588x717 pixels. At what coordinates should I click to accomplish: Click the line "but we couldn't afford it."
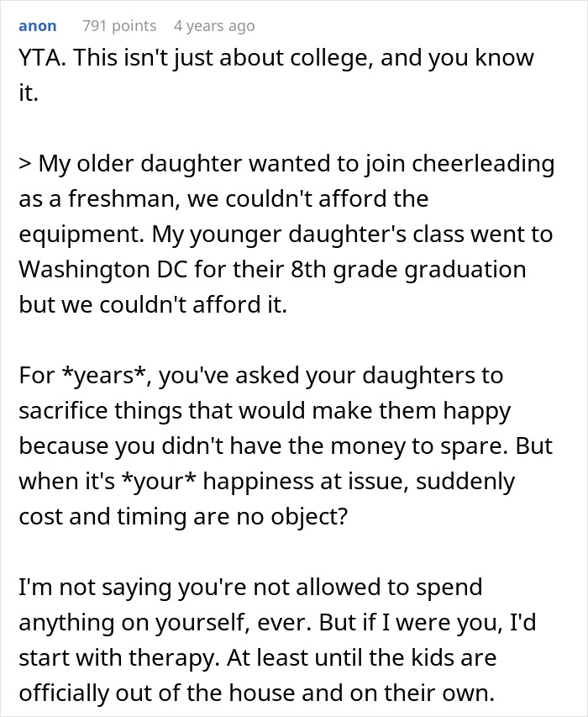click(153, 305)
